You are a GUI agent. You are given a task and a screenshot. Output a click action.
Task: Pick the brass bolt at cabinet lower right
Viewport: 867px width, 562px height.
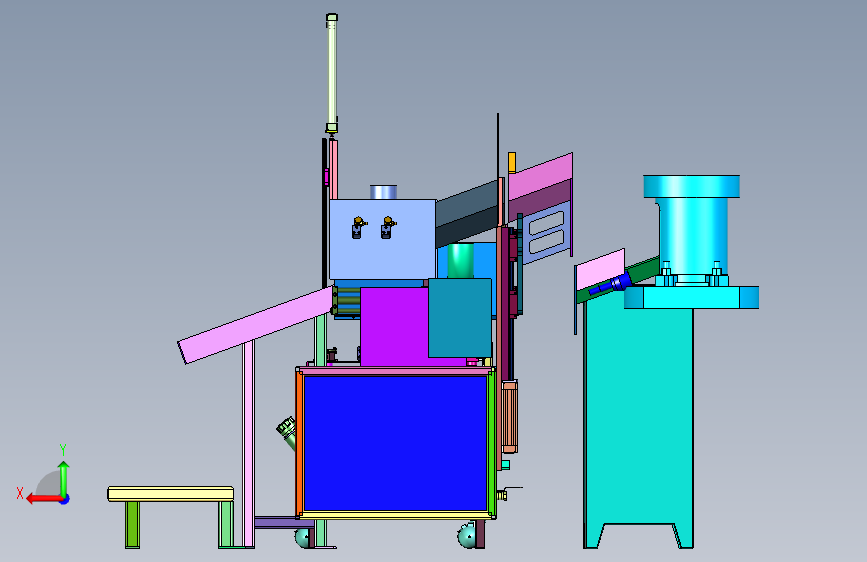point(502,495)
